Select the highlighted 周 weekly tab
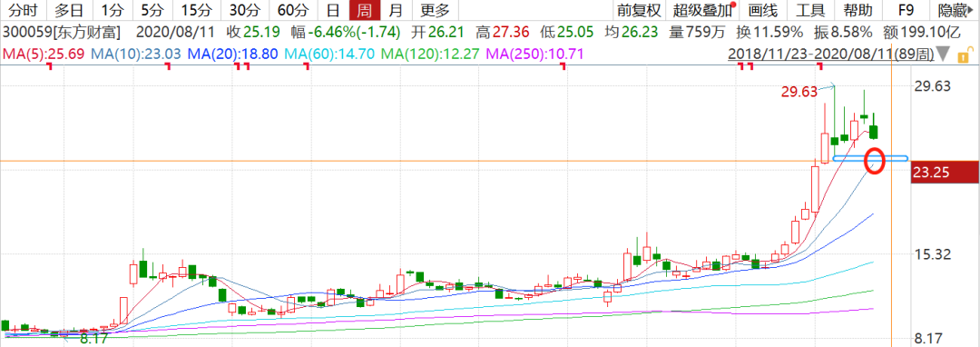This screenshot has height=347, width=980. point(365,10)
